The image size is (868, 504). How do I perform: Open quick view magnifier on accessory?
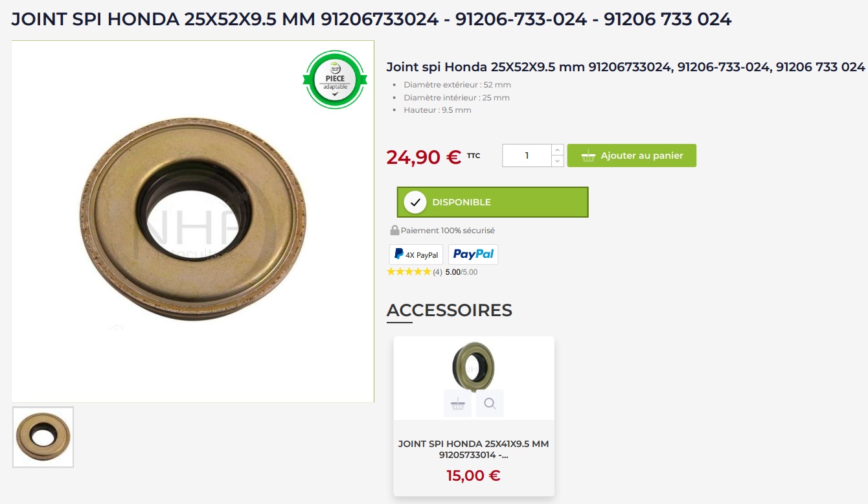(x=490, y=404)
